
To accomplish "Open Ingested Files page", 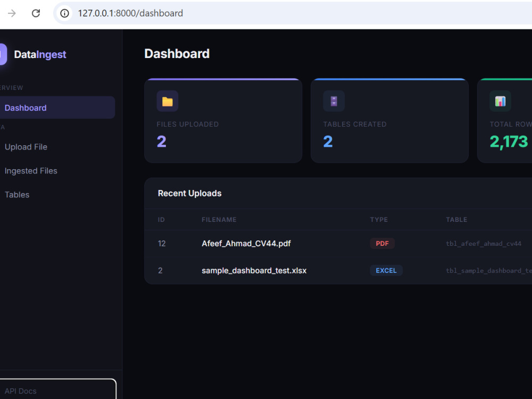I will (31, 171).
